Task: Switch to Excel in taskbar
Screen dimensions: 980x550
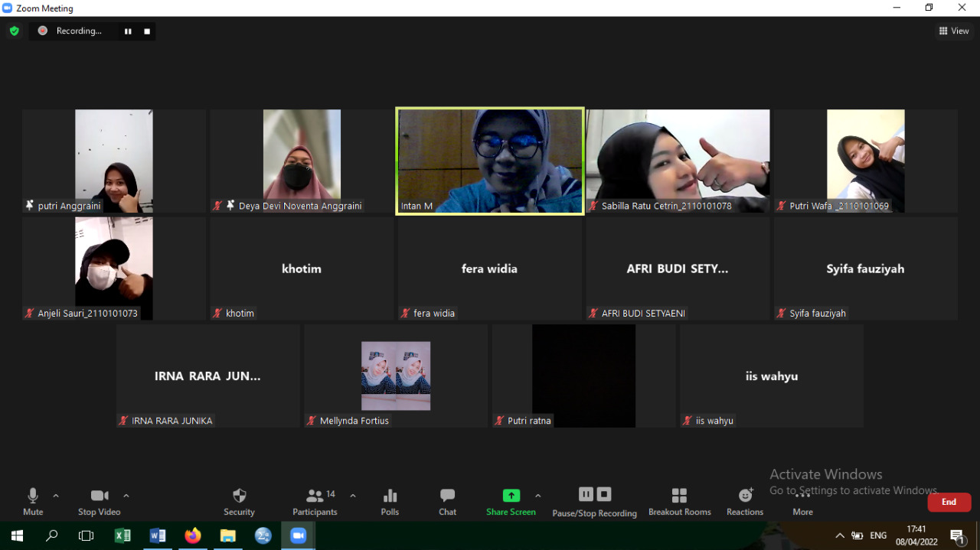Action: 122,535
